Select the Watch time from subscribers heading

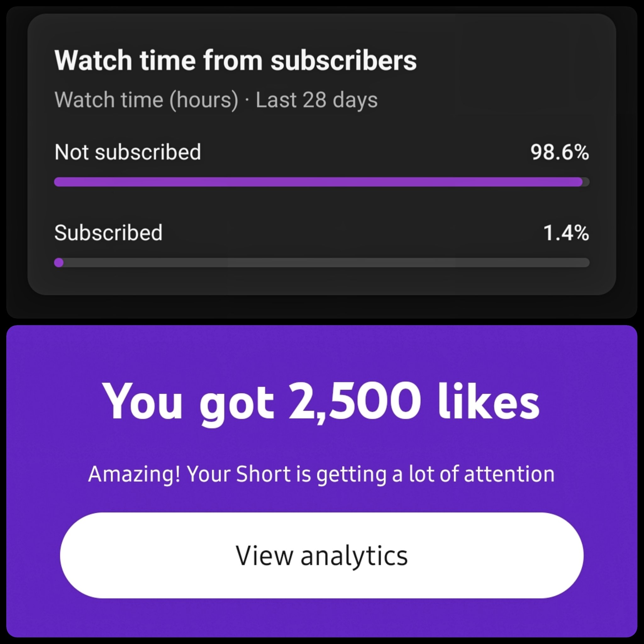click(235, 60)
